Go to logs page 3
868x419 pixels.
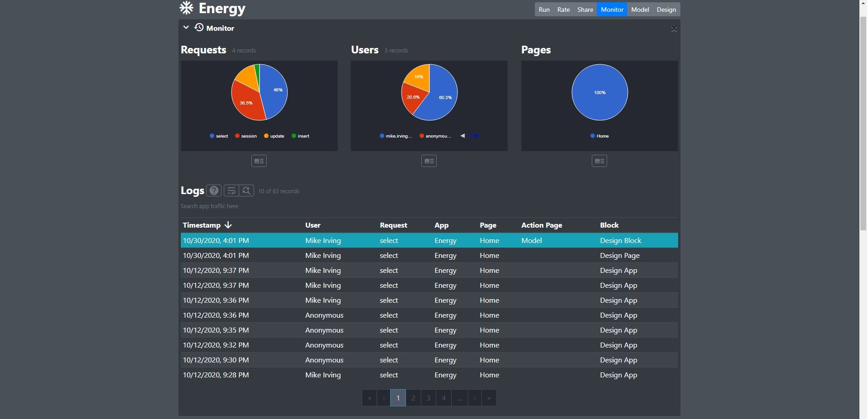point(429,398)
